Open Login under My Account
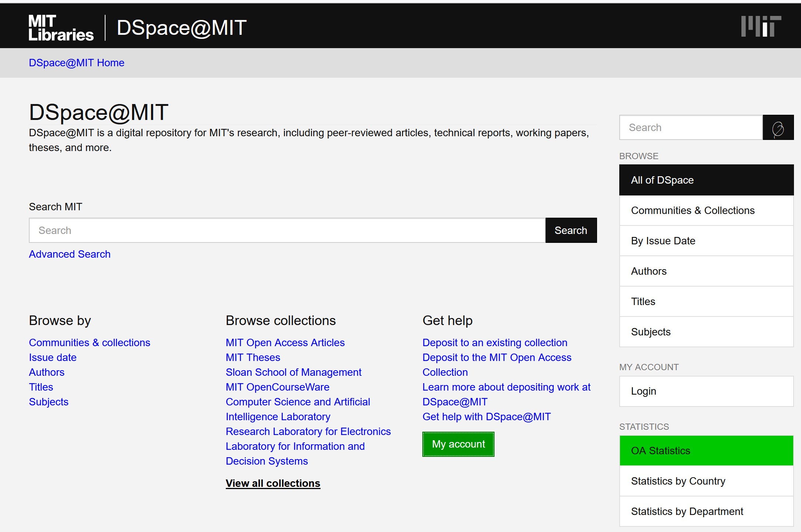 click(706, 391)
